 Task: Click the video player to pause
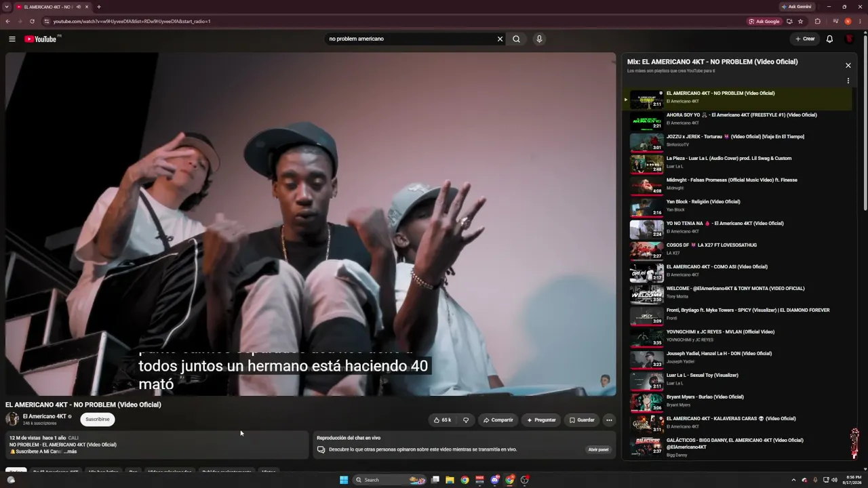[311, 224]
